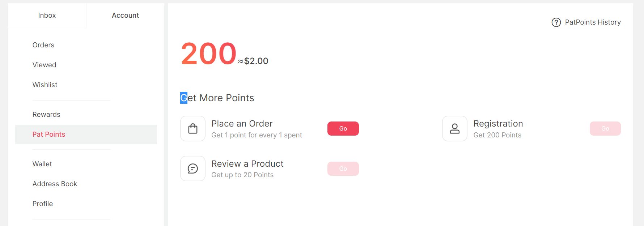The image size is (644, 226).
Task: Open the Address Book page
Action: click(x=55, y=184)
